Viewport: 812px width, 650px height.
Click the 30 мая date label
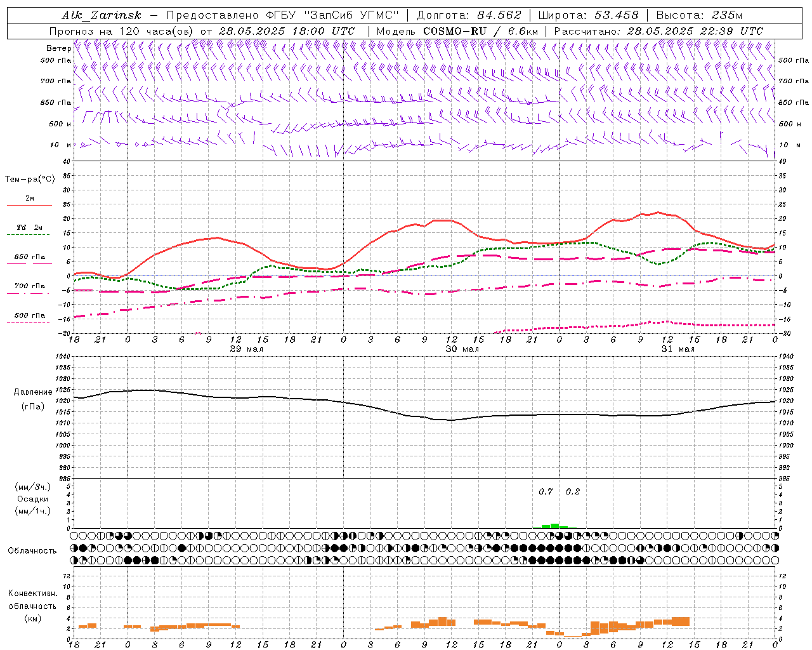[x=462, y=349]
